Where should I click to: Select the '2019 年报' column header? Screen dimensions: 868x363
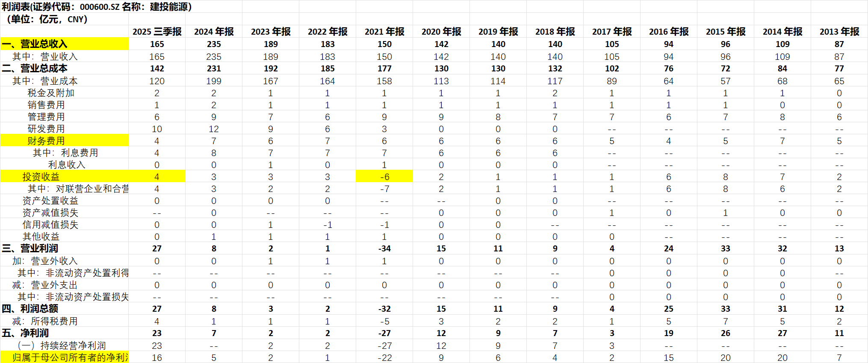coord(498,32)
